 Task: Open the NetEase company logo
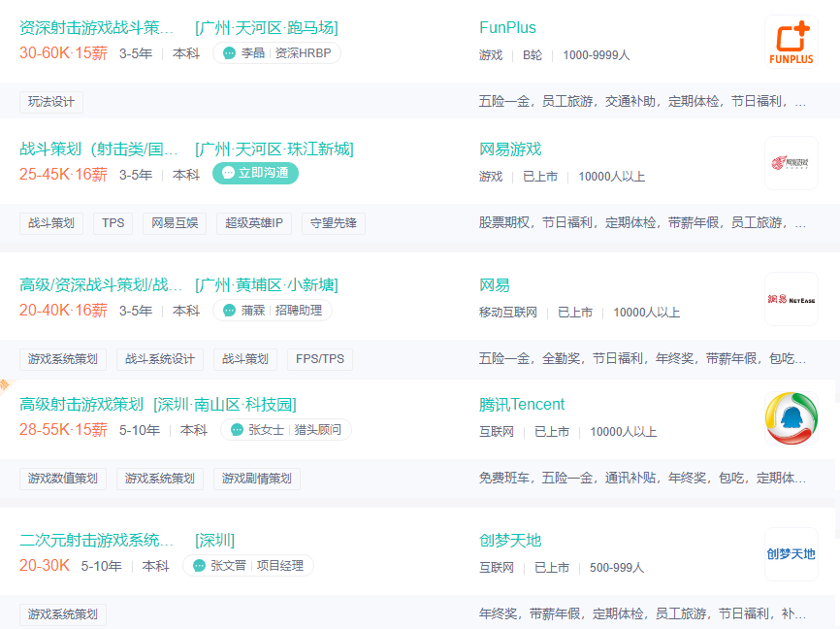point(792,299)
